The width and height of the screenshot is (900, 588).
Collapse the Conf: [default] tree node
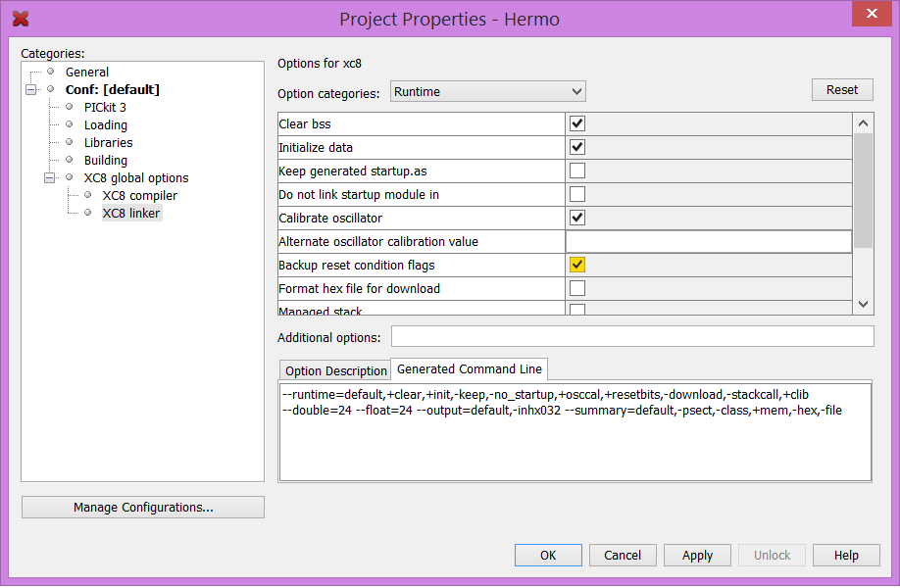coord(31,90)
